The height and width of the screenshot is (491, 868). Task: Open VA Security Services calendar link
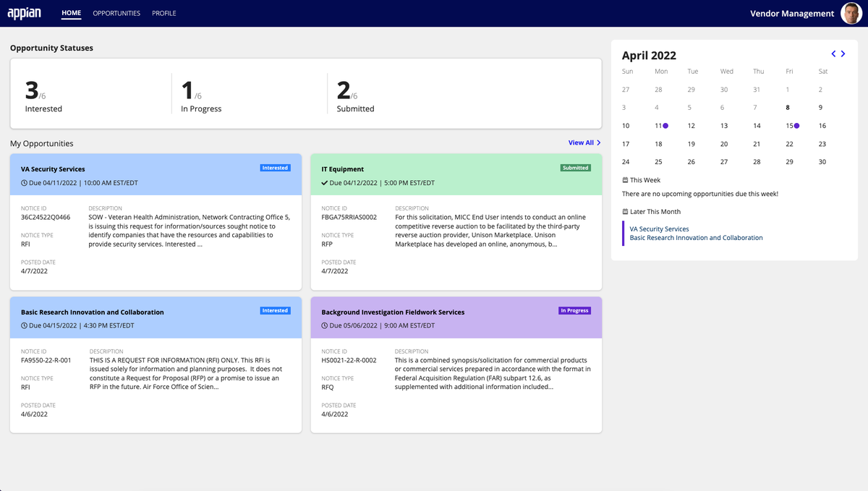tap(659, 229)
